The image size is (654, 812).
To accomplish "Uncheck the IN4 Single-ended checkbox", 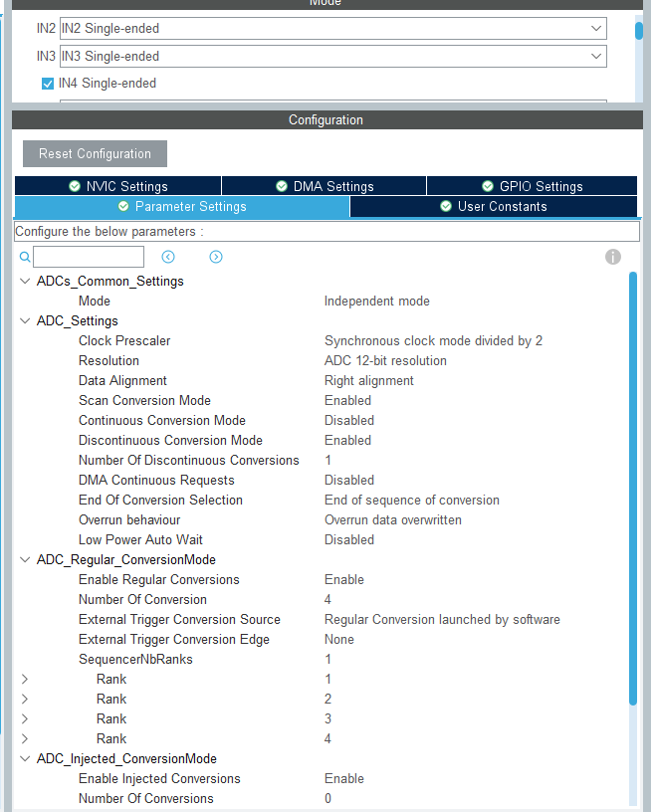I will coord(48,84).
